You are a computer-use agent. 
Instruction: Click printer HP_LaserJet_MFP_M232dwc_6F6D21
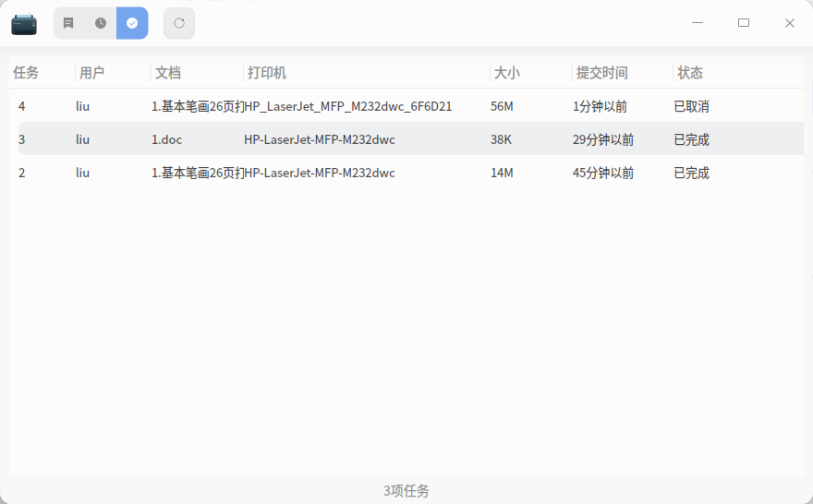[x=348, y=107]
